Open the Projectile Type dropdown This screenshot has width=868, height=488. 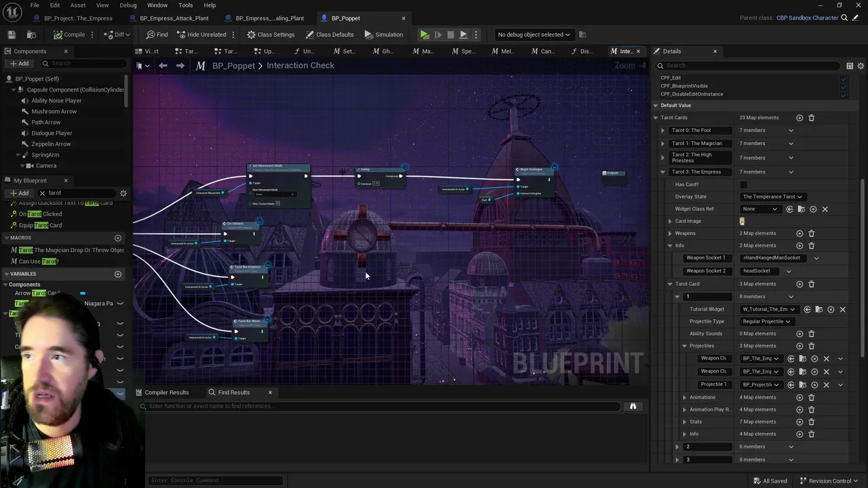coord(766,321)
